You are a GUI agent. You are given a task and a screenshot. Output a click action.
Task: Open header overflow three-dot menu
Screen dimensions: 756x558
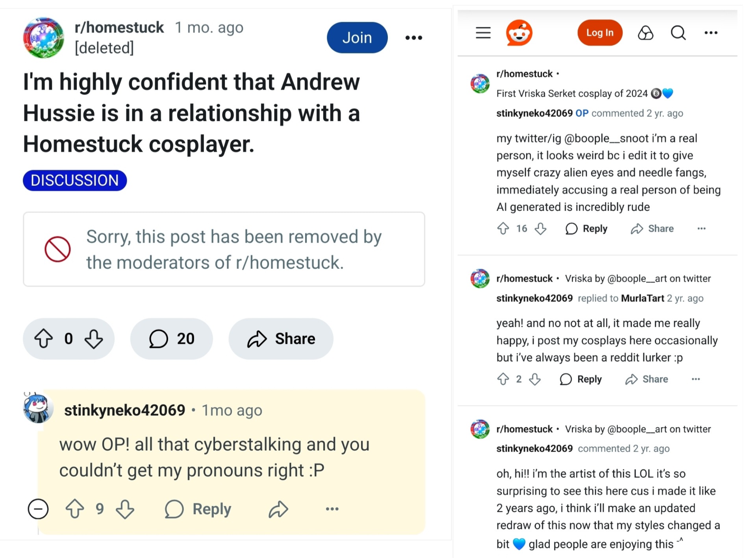pos(711,33)
